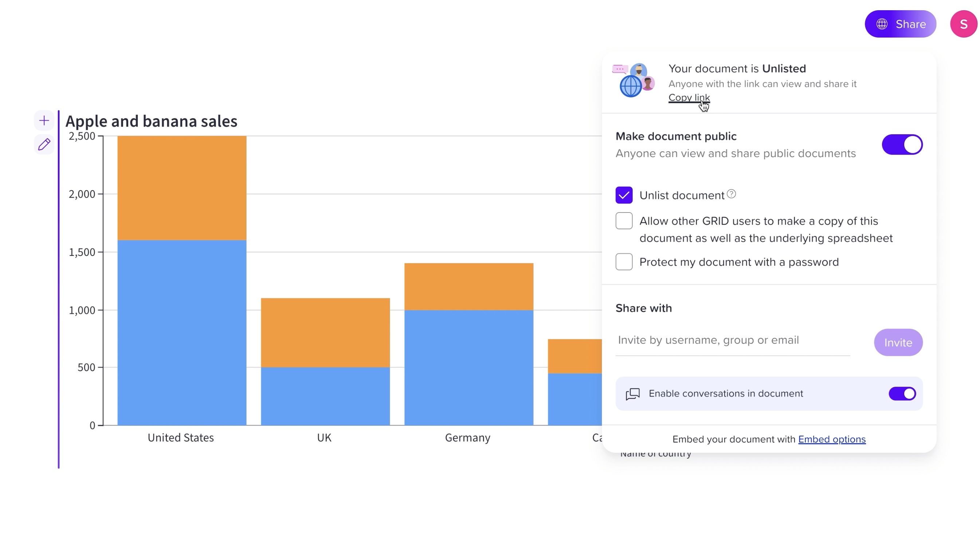The image size is (980, 557).
Task: Disable the Make document public toggle
Action: point(902,144)
